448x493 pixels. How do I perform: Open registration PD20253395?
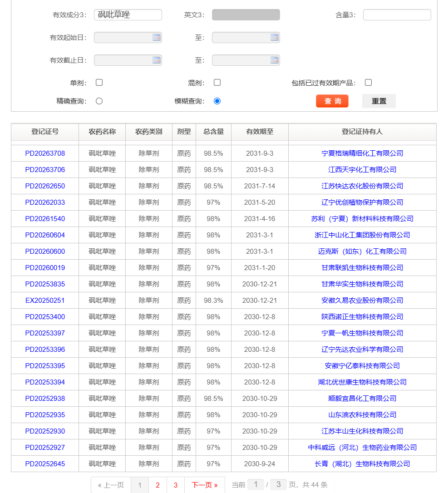(x=45, y=366)
